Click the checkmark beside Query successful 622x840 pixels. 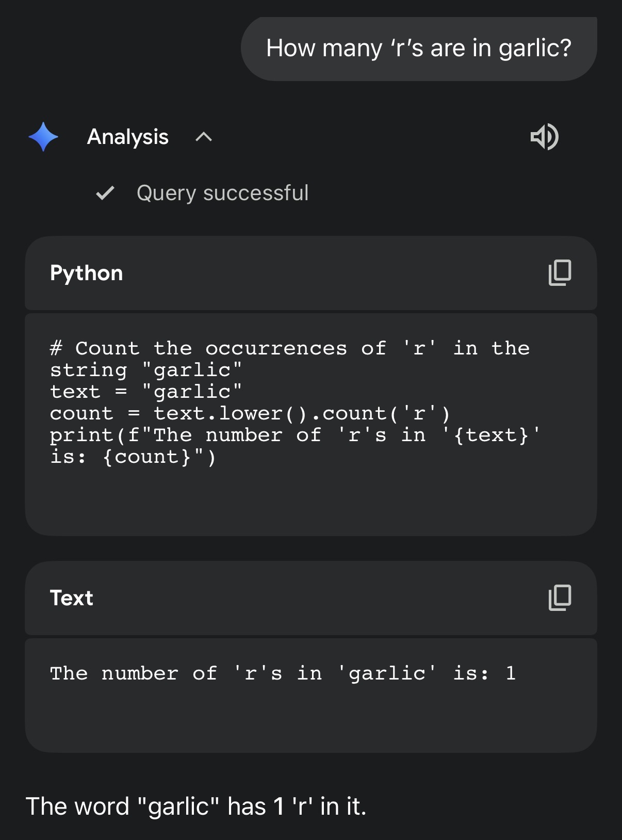click(x=105, y=193)
